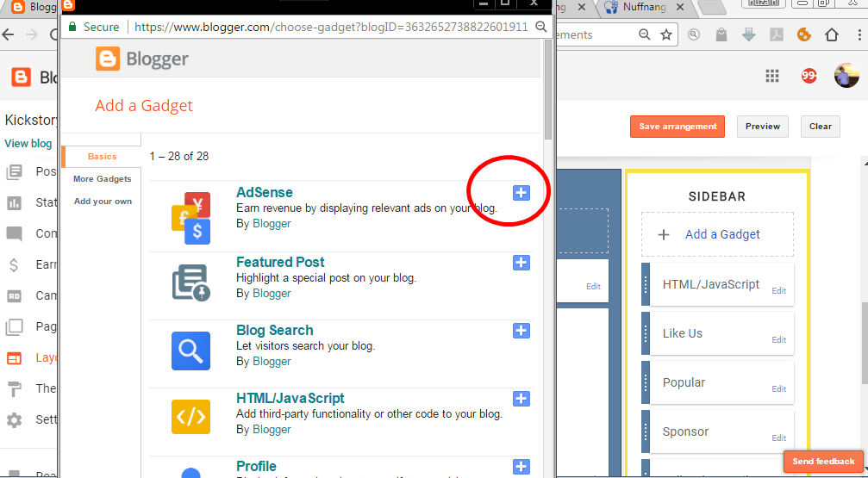This screenshot has width=868, height=478.
Task: Switch to the Add your own tab
Action: pyautogui.click(x=103, y=202)
